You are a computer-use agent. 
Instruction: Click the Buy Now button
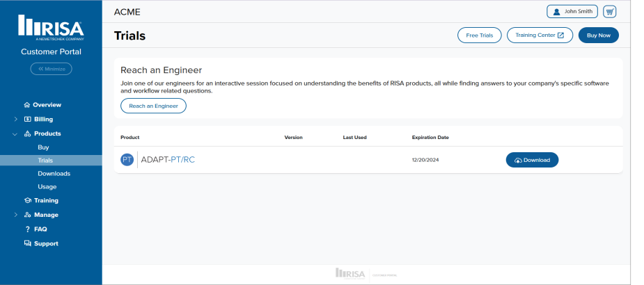click(x=599, y=35)
